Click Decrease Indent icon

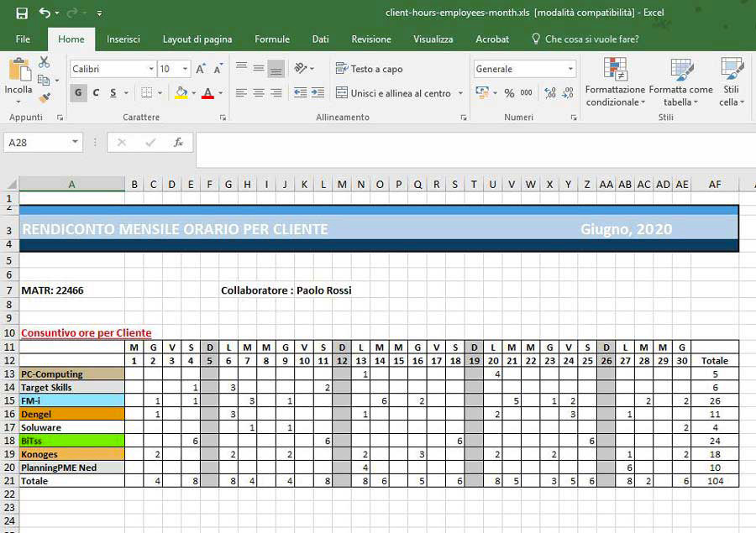click(x=301, y=92)
